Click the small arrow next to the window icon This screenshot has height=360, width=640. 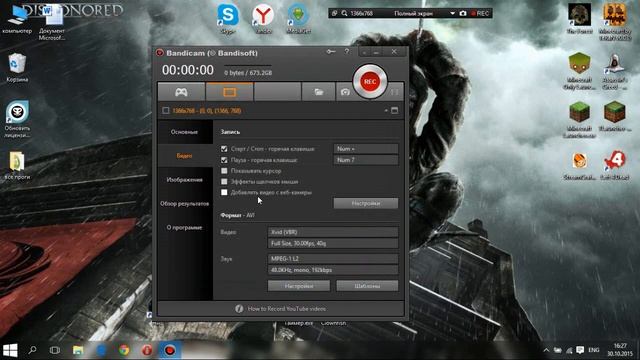click(386, 111)
